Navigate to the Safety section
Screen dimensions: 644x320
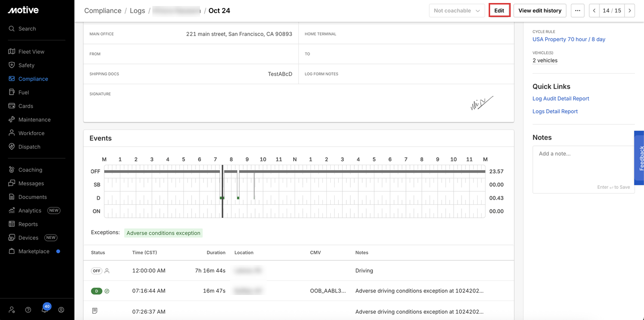pyautogui.click(x=26, y=65)
